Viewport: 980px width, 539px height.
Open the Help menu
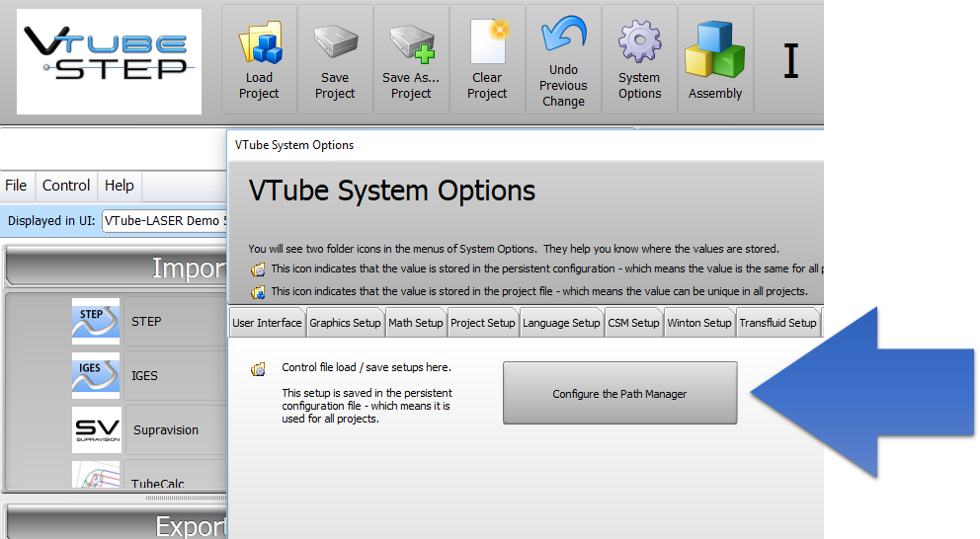click(120, 186)
